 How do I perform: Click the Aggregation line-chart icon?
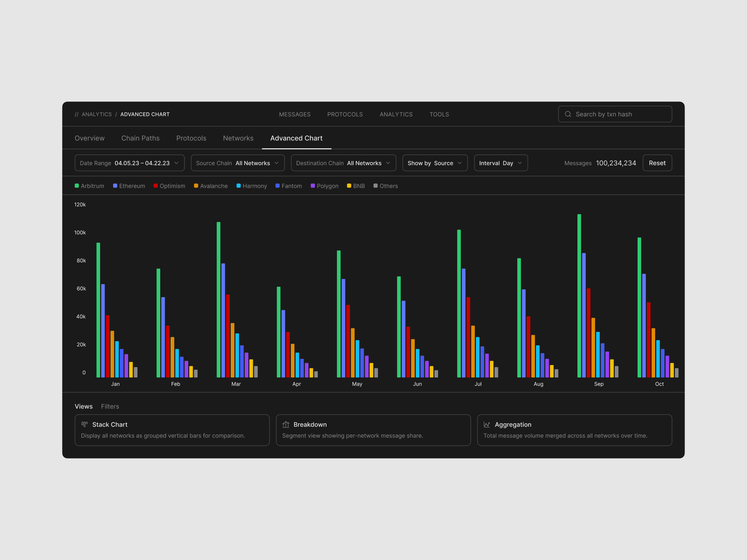(487, 424)
